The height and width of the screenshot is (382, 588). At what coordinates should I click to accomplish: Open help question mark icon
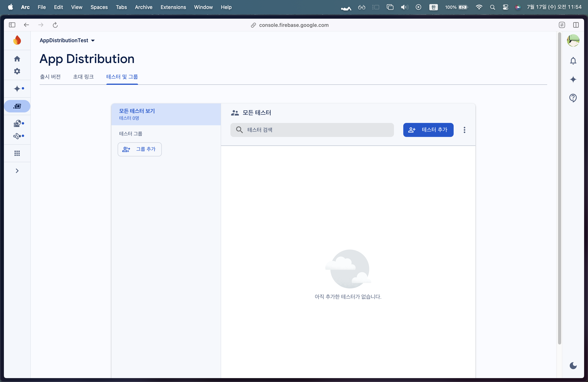[573, 98]
